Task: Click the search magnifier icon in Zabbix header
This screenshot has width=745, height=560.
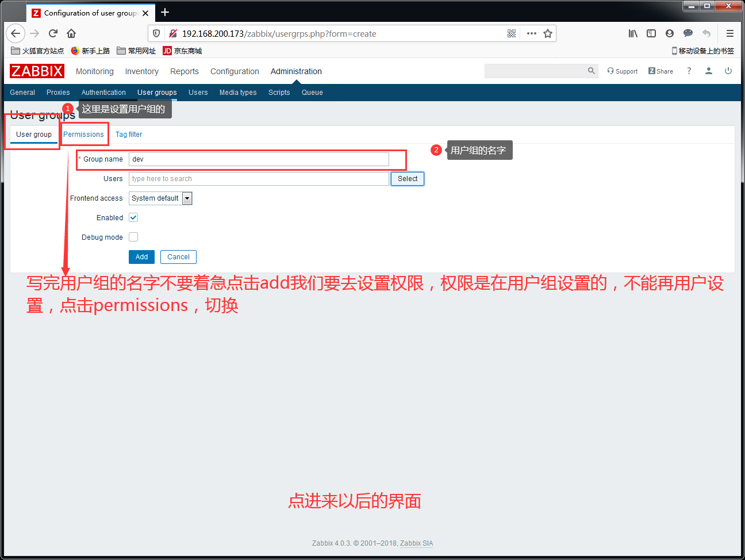Action: [591, 71]
